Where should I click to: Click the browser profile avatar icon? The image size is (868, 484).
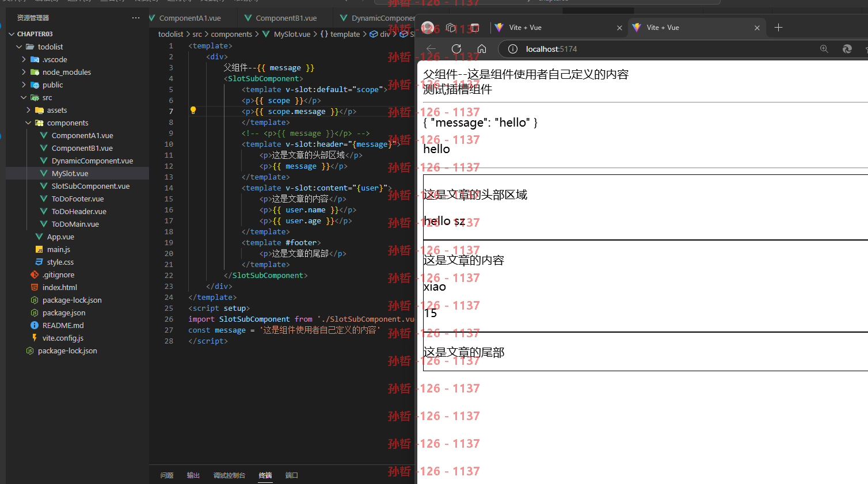(428, 28)
